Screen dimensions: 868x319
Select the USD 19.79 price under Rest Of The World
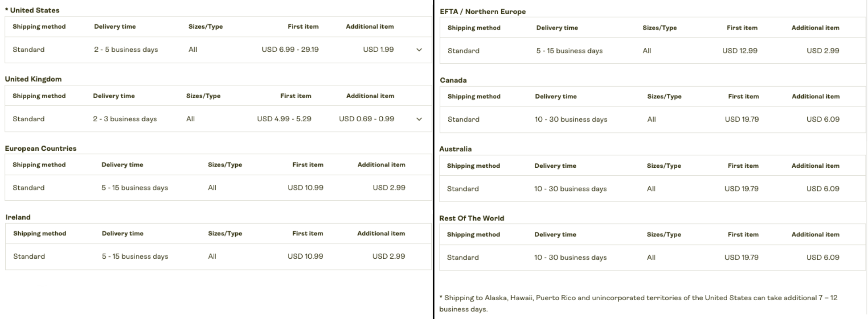coord(742,257)
